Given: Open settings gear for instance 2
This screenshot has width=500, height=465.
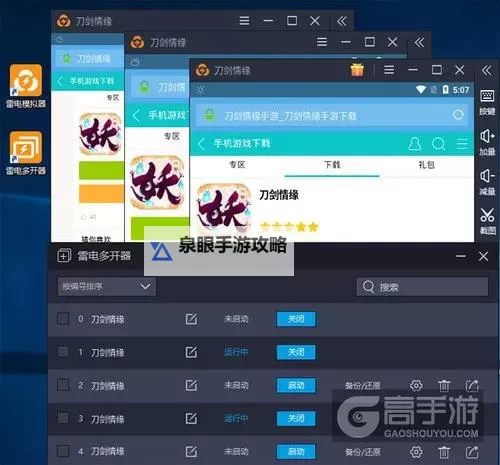Looking at the screenshot, I should pyautogui.click(x=416, y=386).
